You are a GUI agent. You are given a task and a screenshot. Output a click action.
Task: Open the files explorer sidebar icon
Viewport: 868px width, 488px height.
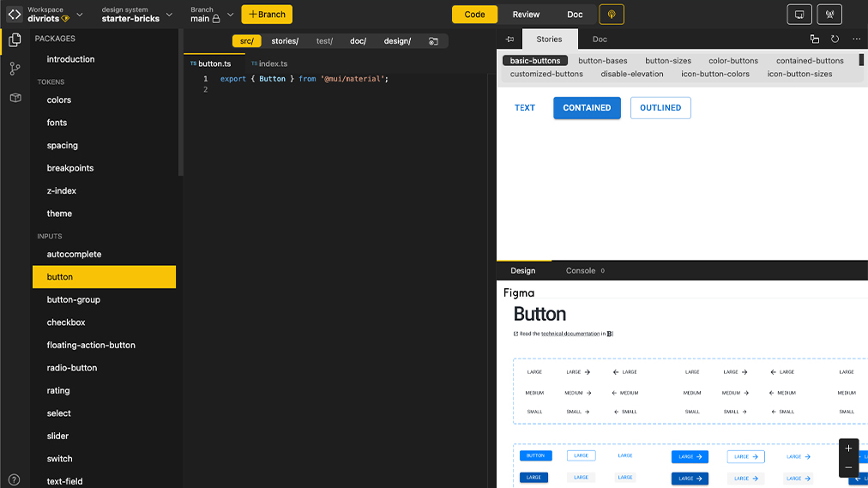[15, 39]
